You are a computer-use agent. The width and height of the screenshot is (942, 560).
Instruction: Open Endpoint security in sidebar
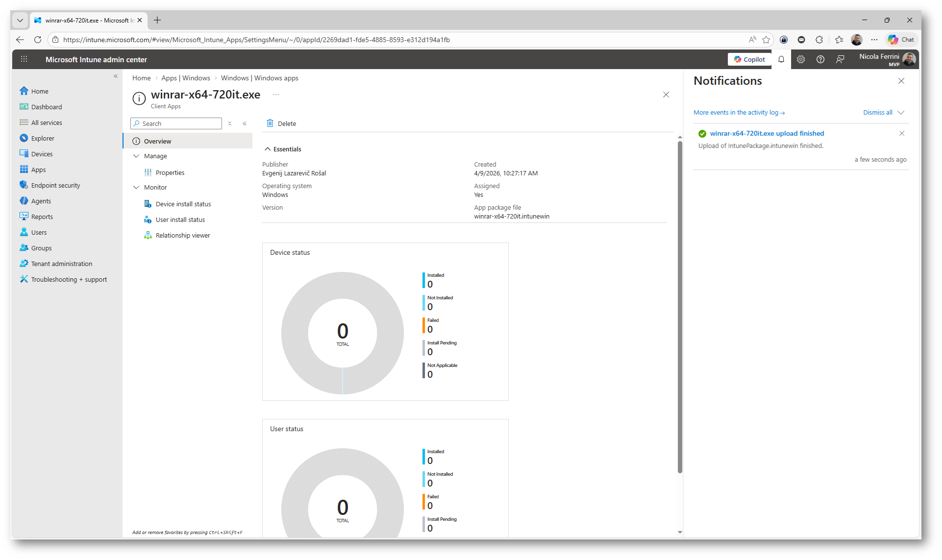tap(55, 185)
